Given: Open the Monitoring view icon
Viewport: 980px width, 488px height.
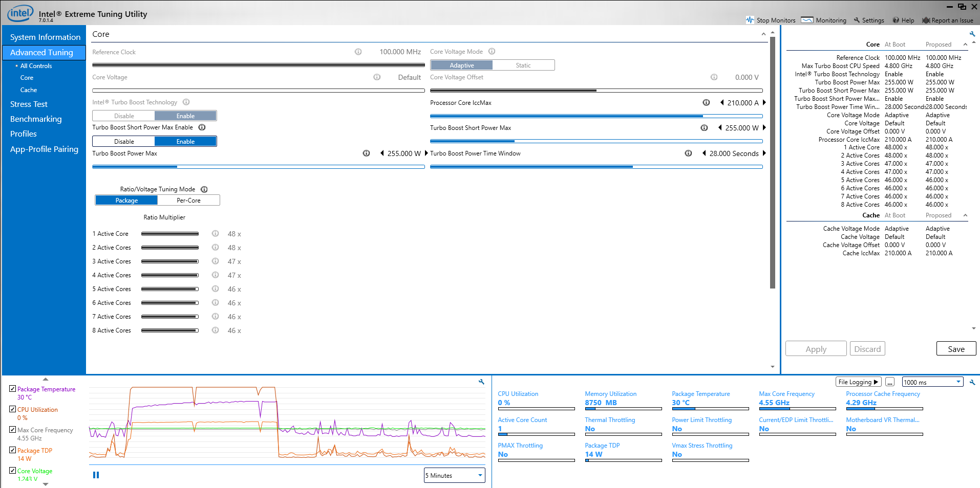Looking at the screenshot, I should point(807,20).
